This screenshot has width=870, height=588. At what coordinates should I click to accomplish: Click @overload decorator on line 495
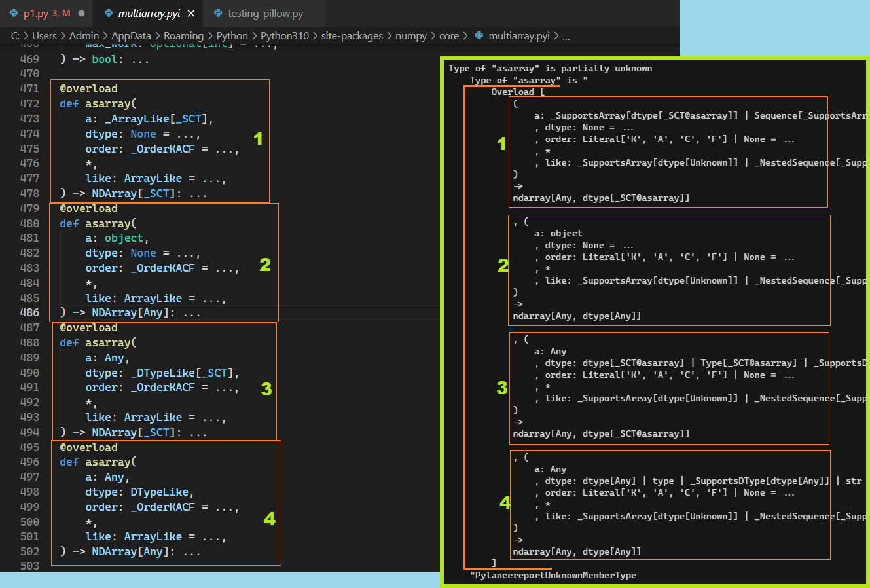tap(89, 447)
